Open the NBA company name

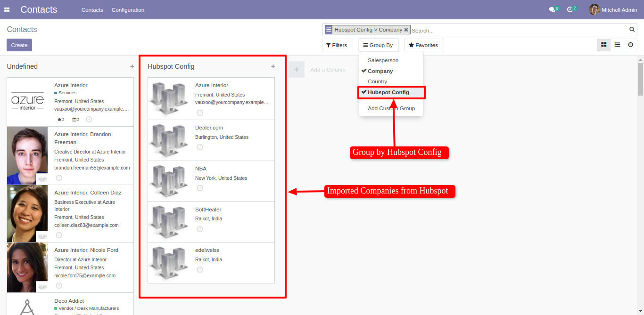coord(200,169)
